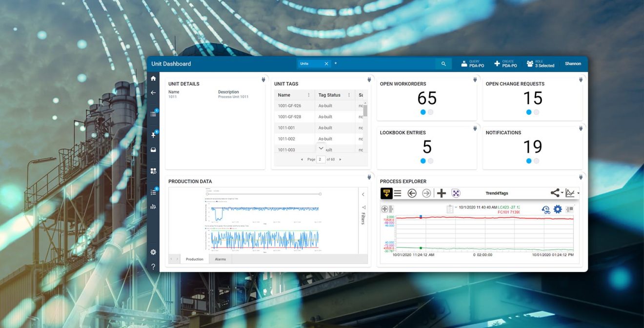Switch to the Alarms tab
The width and height of the screenshot is (644, 328).
pyautogui.click(x=221, y=259)
